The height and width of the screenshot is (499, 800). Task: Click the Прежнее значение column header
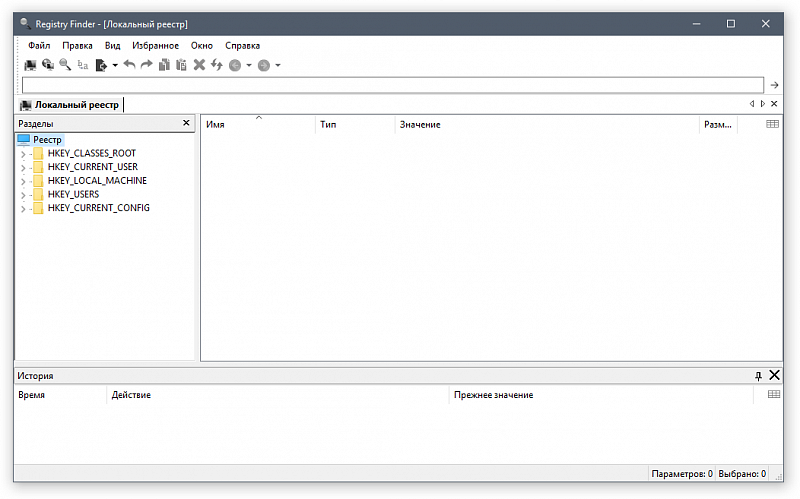tap(601, 395)
